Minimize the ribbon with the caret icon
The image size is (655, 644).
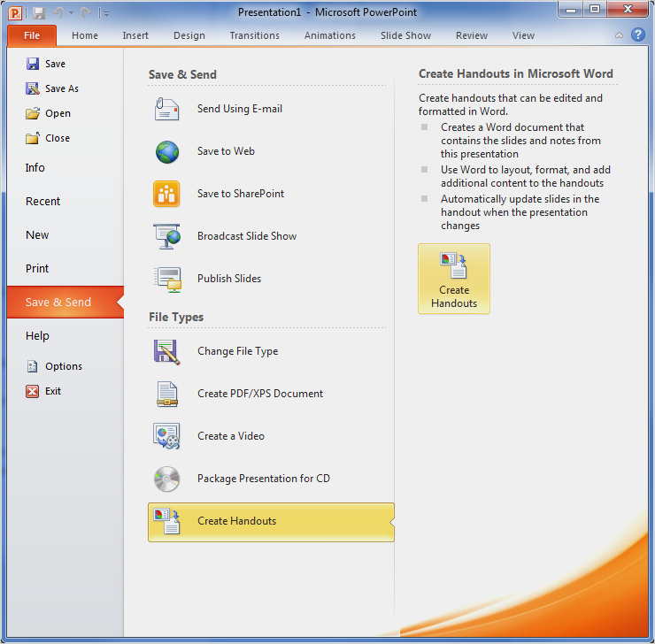coord(619,35)
